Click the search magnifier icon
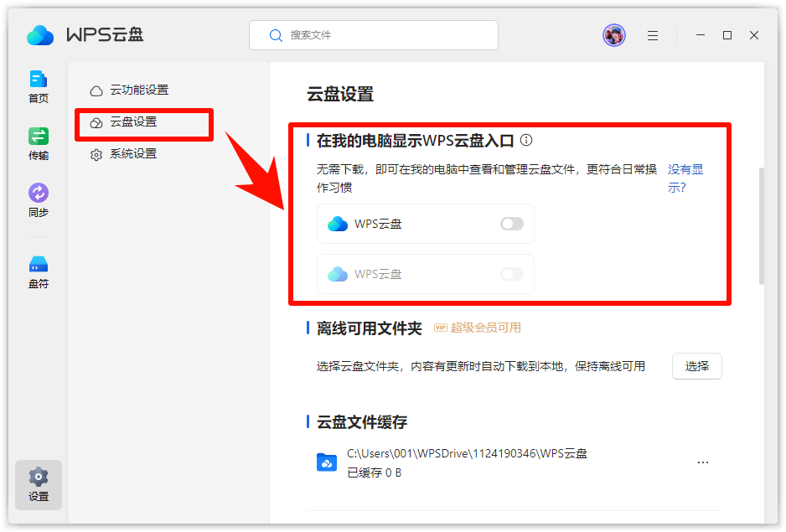The image size is (786, 532). 277,35
